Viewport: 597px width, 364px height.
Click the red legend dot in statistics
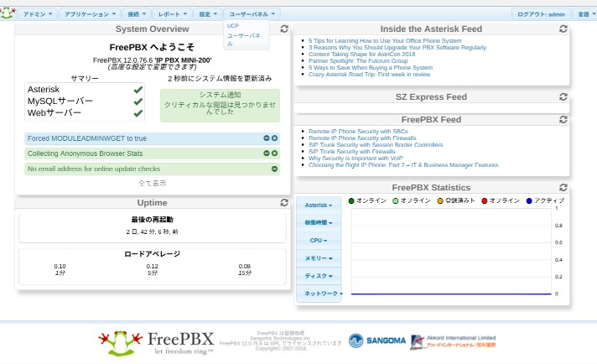[485, 200]
